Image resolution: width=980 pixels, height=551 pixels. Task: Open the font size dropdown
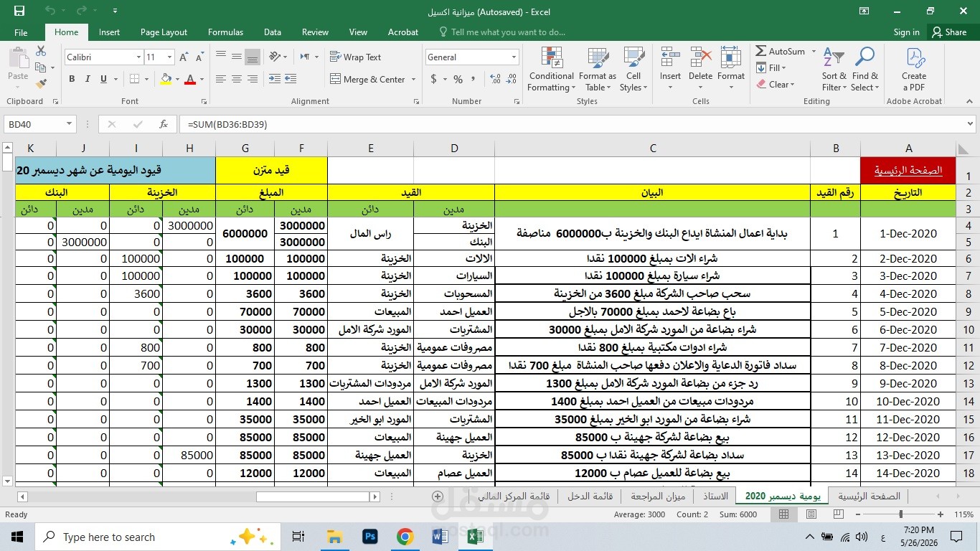(x=169, y=57)
